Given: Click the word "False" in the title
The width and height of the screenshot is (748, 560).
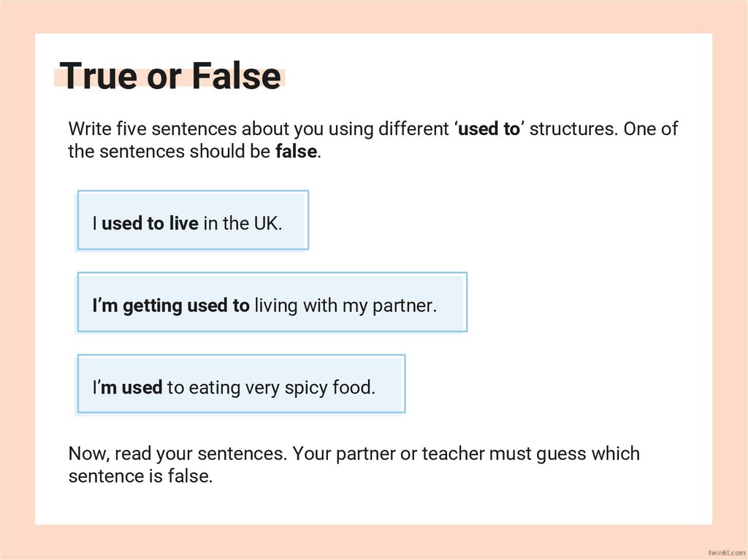Looking at the screenshot, I should click(x=236, y=76).
